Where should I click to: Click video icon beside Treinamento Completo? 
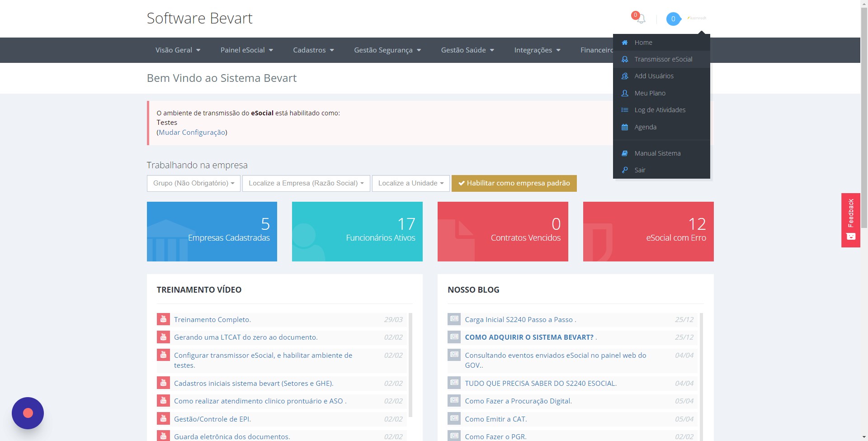tap(163, 319)
